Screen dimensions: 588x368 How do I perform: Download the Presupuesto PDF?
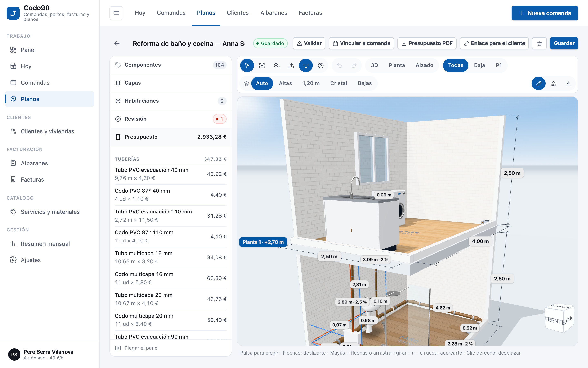click(427, 43)
